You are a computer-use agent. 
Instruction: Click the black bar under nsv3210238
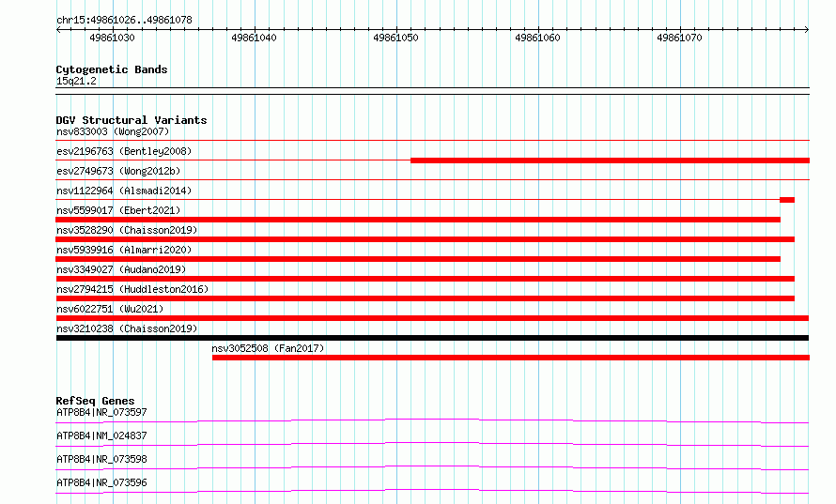tap(432, 338)
